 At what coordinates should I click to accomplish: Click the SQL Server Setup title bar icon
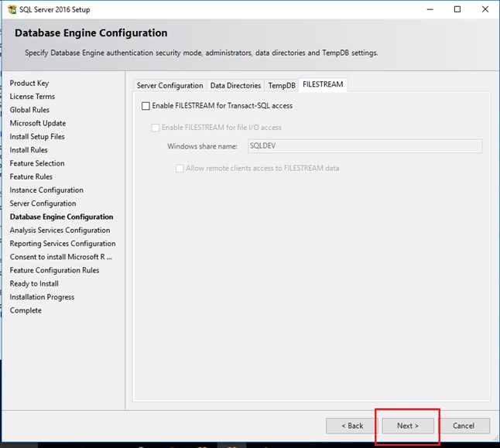pyautogui.click(x=12, y=9)
